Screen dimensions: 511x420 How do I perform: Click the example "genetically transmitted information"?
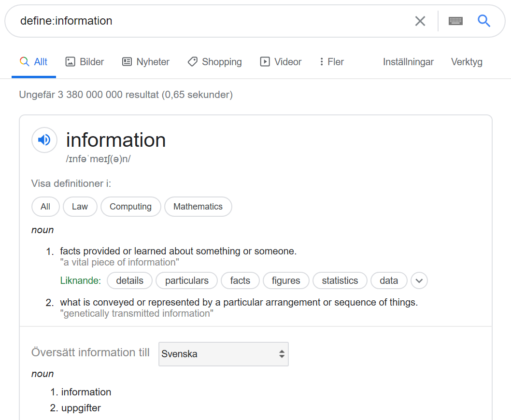[x=137, y=313]
